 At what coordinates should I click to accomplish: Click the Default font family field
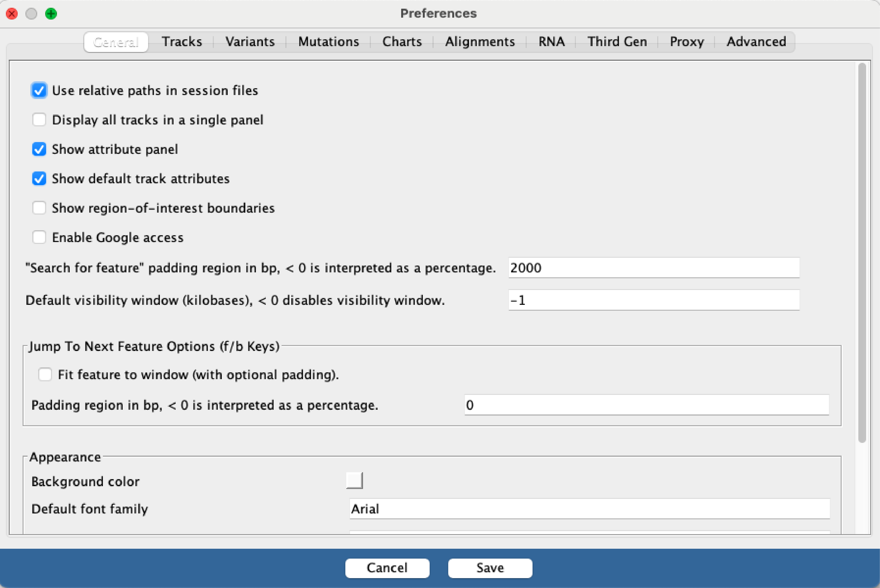click(x=589, y=509)
